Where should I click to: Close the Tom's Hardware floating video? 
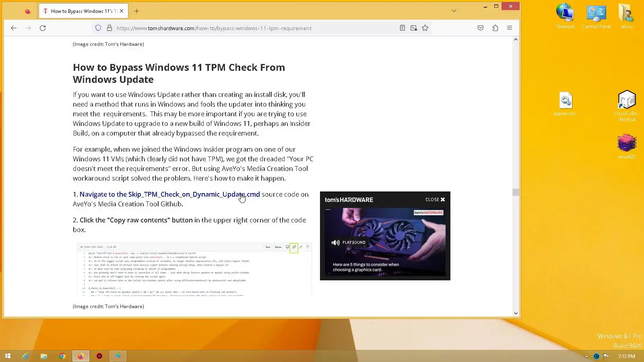(x=435, y=200)
